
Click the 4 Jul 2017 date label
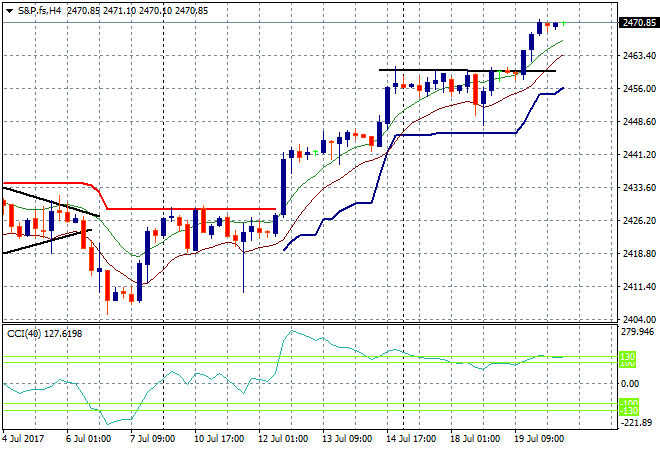coord(24,439)
